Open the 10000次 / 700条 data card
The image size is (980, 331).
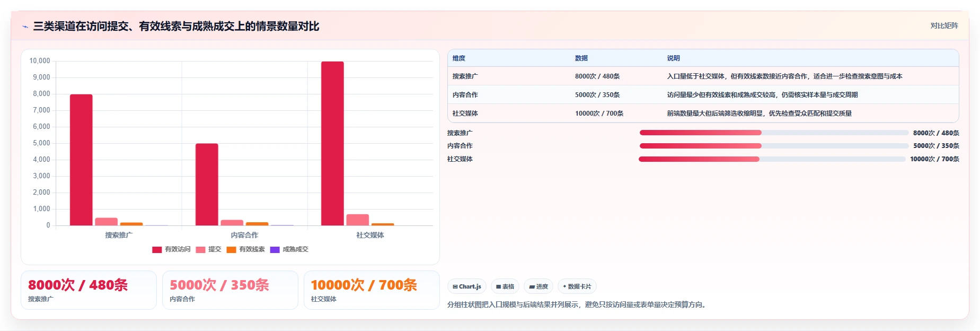[x=372, y=290]
